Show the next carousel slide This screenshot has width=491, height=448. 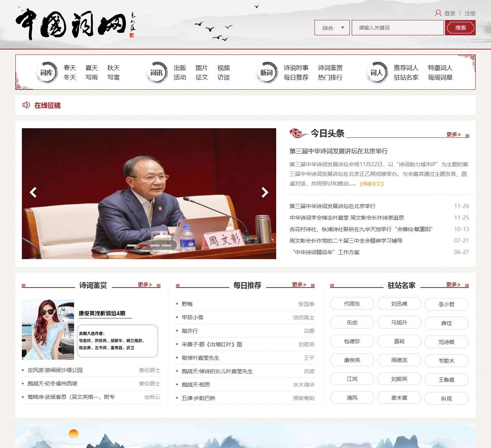[265, 192]
